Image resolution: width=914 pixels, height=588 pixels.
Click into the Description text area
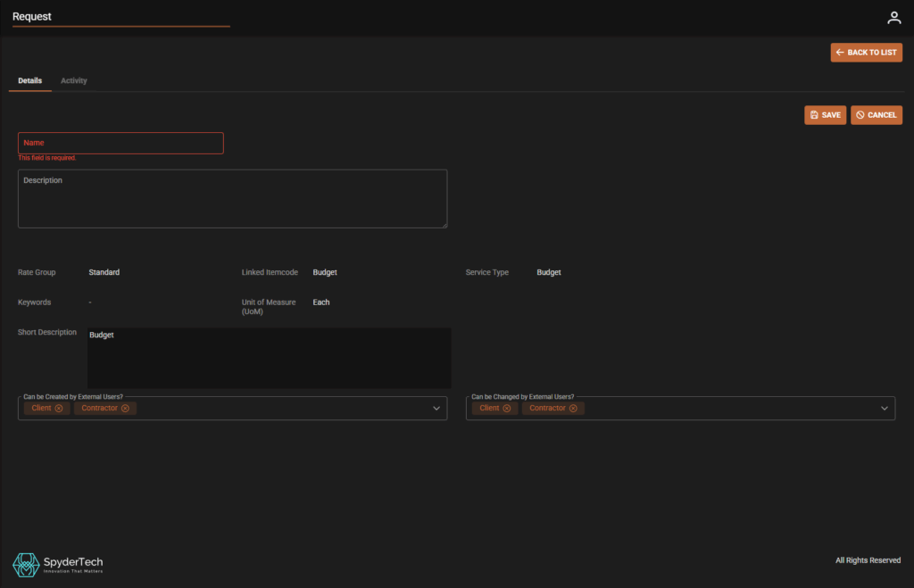pyautogui.click(x=232, y=198)
